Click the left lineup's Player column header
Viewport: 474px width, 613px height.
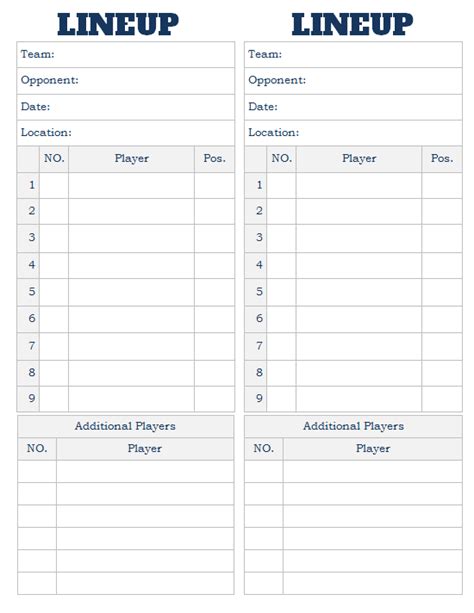pyautogui.click(x=131, y=159)
